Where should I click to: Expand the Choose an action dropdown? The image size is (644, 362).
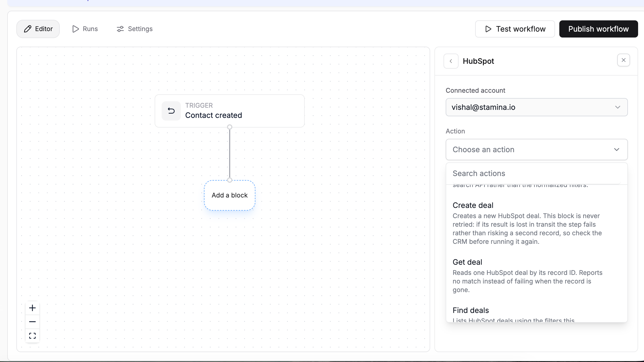point(537,150)
